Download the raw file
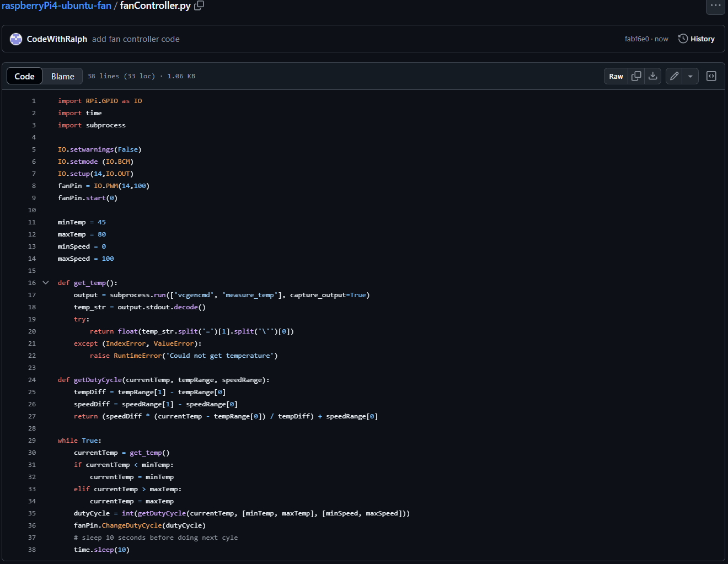 point(653,76)
